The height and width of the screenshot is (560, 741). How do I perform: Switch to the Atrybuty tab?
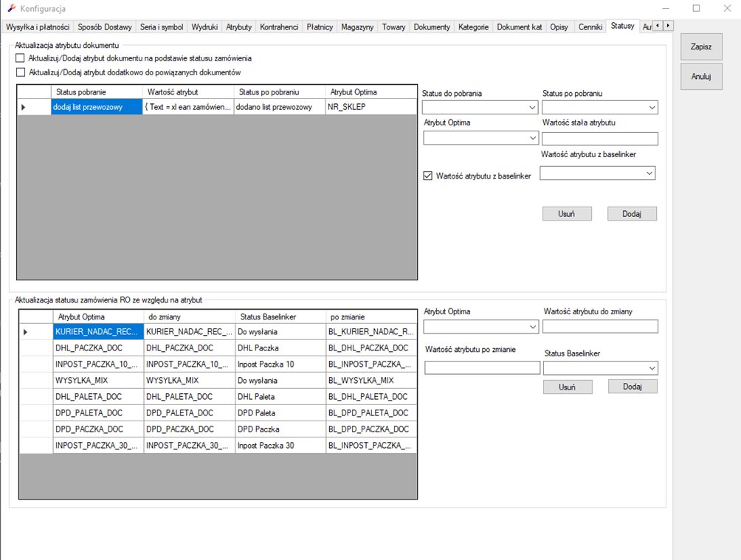[x=238, y=27]
